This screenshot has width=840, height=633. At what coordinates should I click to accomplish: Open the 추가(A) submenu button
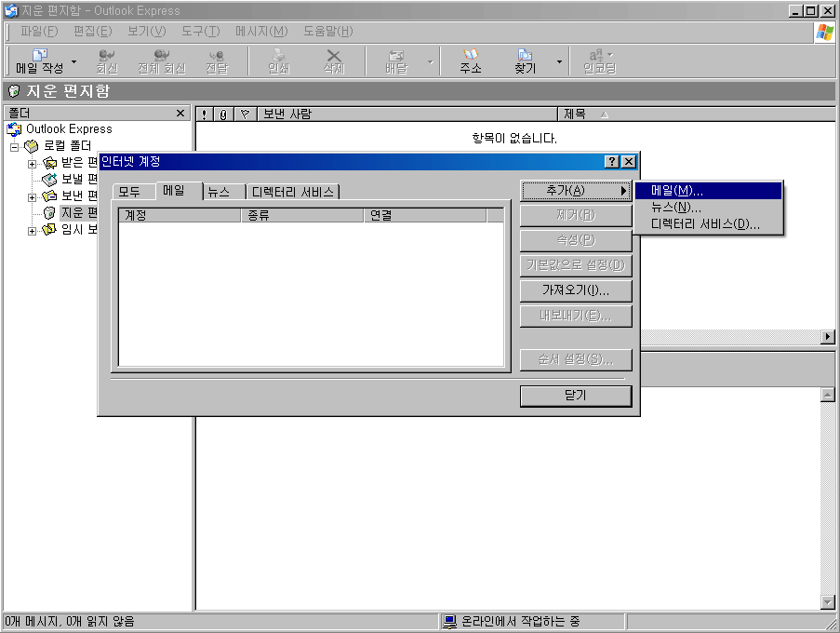576,191
